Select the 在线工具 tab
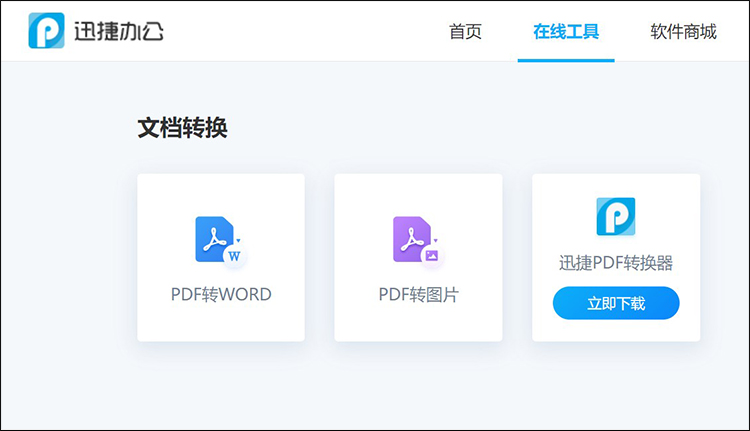Viewport: 750px width, 431px height. click(566, 32)
